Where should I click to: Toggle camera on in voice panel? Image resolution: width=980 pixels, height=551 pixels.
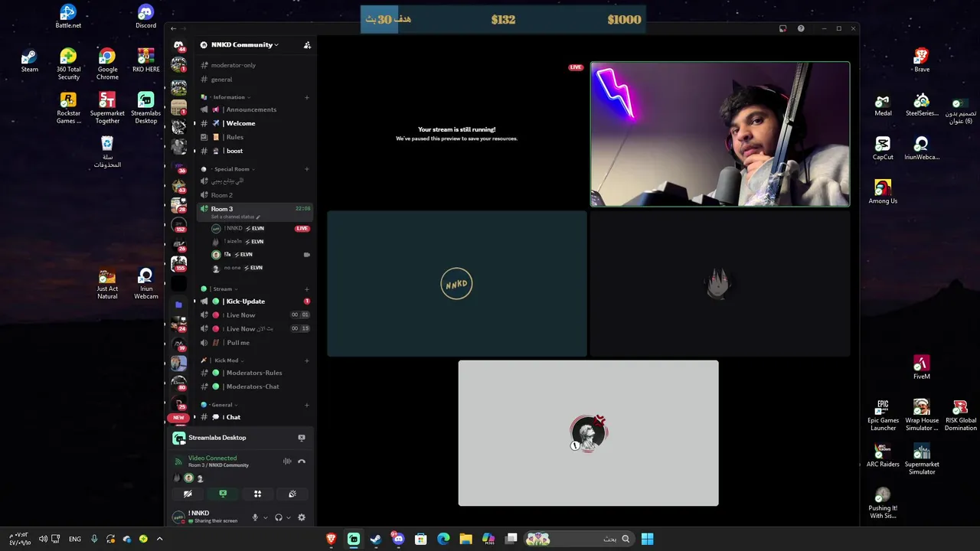click(188, 494)
